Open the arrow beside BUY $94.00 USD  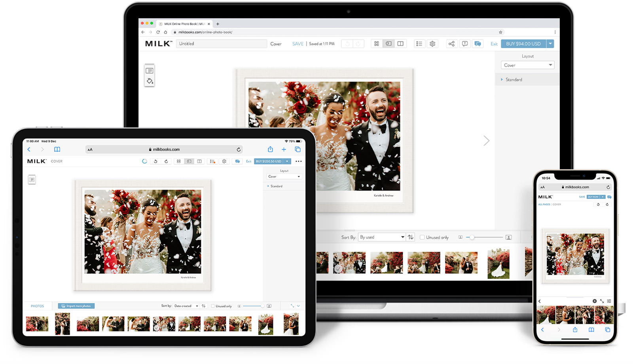pos(550,44)
